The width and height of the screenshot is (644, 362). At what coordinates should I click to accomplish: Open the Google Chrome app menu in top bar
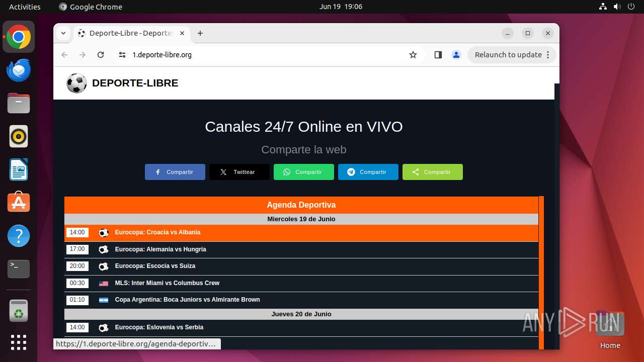(91, 7)
